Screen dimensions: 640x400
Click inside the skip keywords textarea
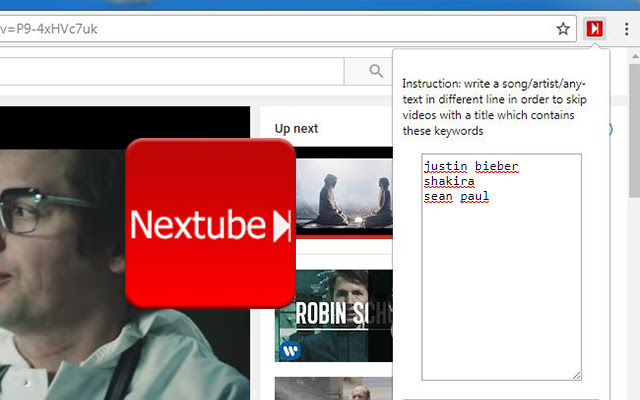(501, 267)
